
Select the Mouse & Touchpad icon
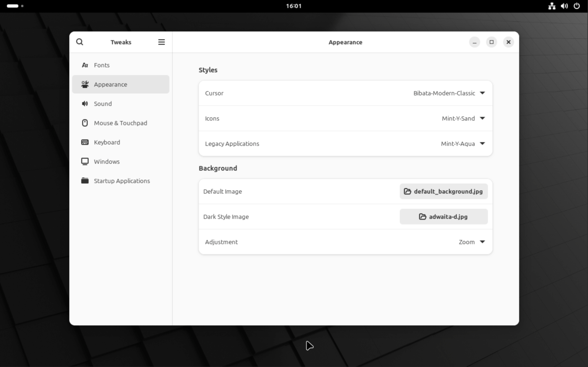point(85,123)
